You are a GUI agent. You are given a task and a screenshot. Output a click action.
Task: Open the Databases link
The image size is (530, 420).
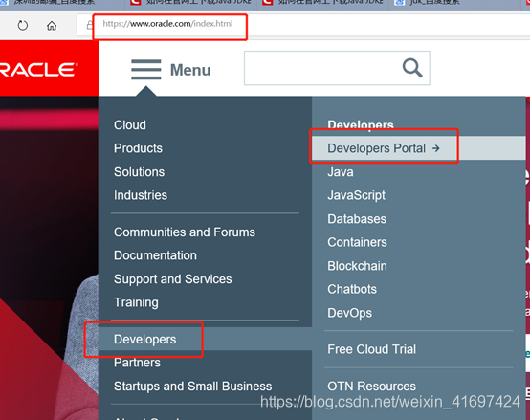[x=357, y=219]
